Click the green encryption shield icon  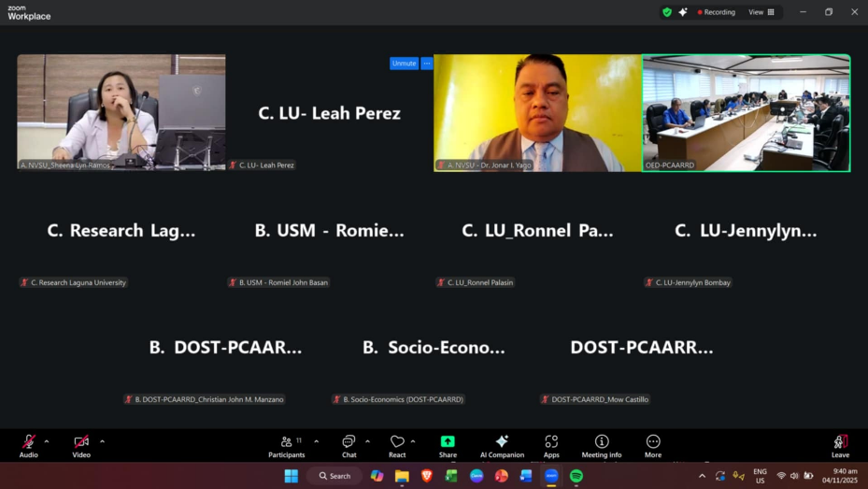666,12
